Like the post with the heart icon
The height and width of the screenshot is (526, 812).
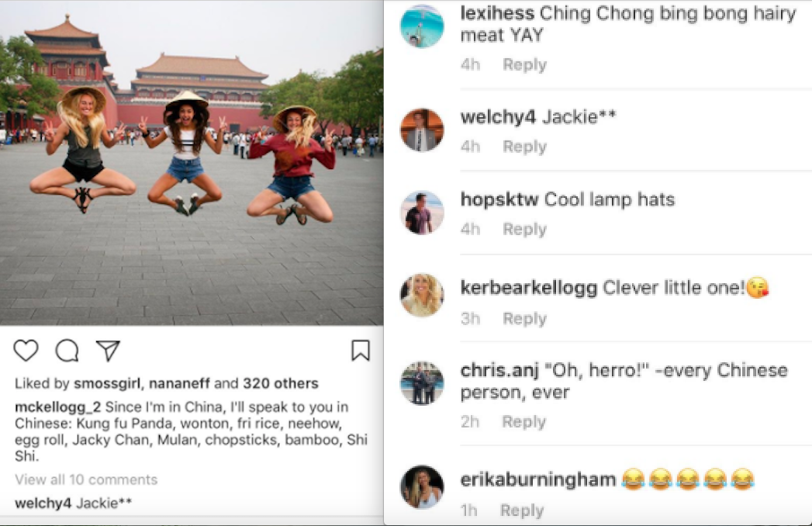coord(26,351)
